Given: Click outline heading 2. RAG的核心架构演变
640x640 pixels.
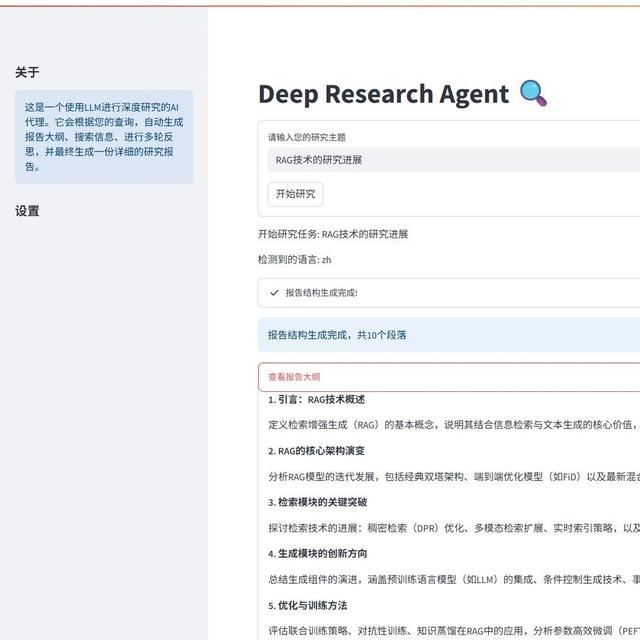Looking at the screenshot, I should [x=316, y=451].
